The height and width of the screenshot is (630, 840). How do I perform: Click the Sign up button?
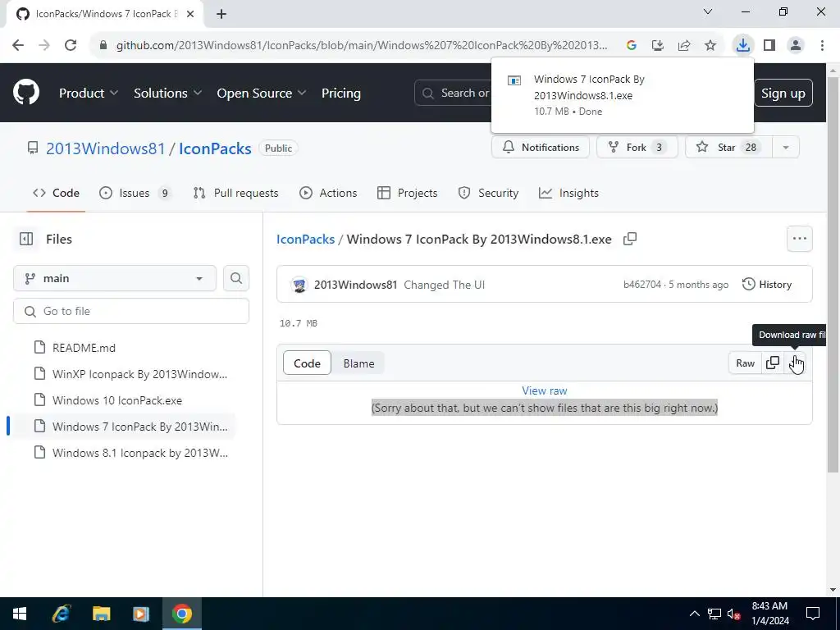coord(783,94)
